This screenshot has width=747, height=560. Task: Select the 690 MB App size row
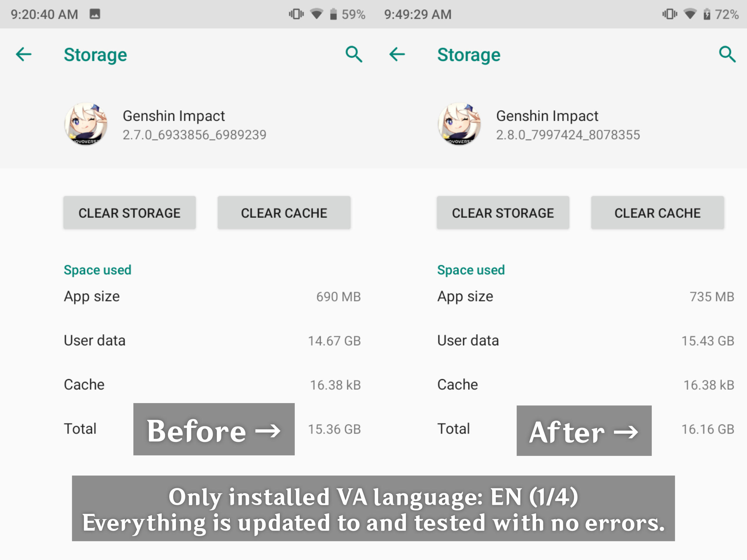[212, 296]
